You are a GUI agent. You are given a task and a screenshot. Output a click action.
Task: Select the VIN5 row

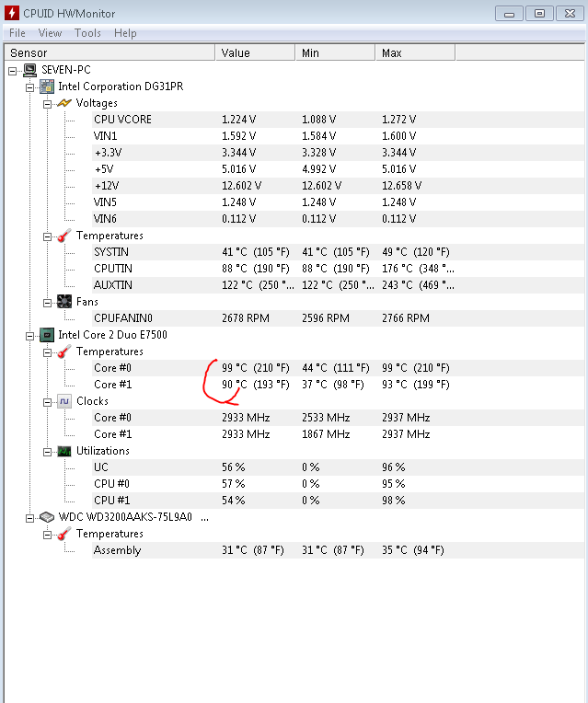[x=339, y=202]
